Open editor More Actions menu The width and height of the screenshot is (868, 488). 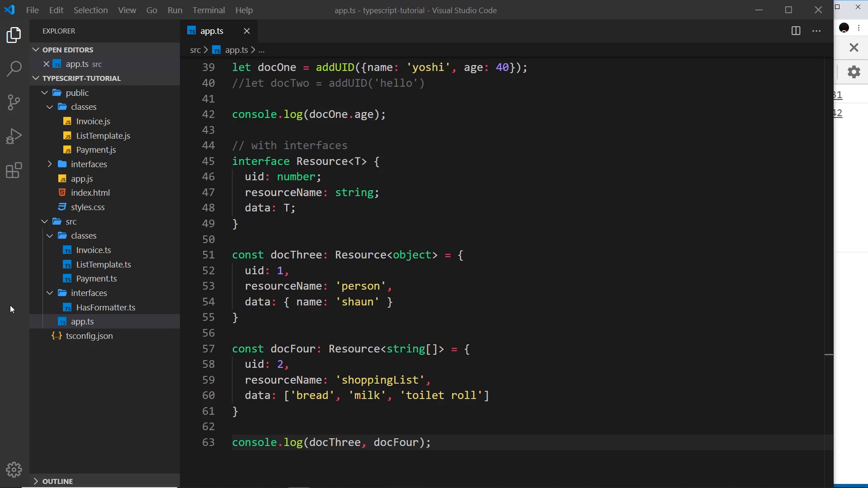[x=816, y=31]
